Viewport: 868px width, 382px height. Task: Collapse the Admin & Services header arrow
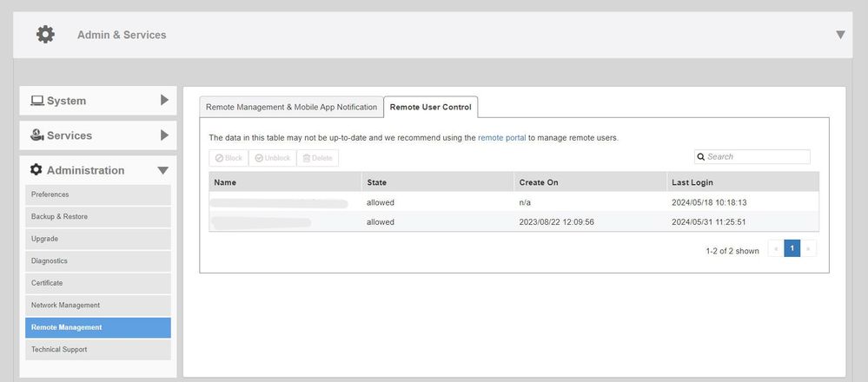point(840,35)
